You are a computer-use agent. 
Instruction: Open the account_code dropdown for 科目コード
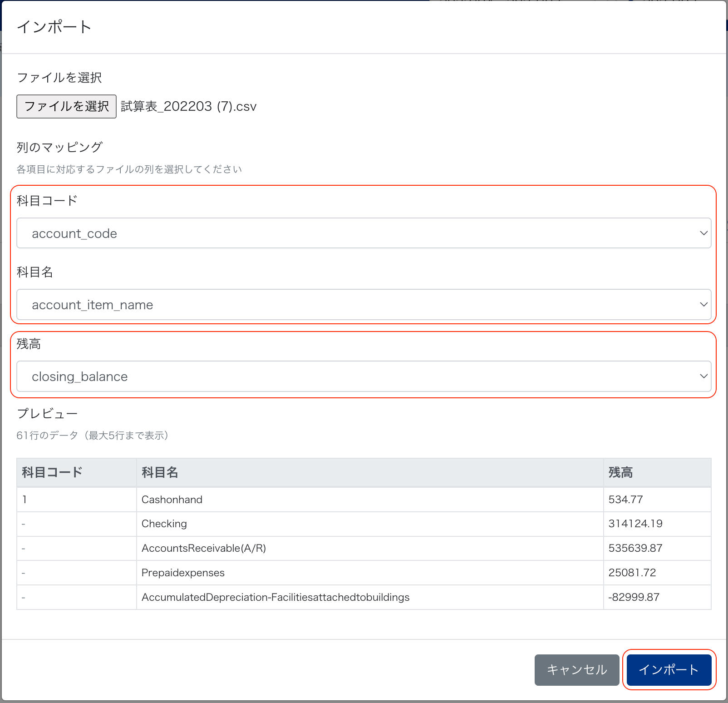364,233
